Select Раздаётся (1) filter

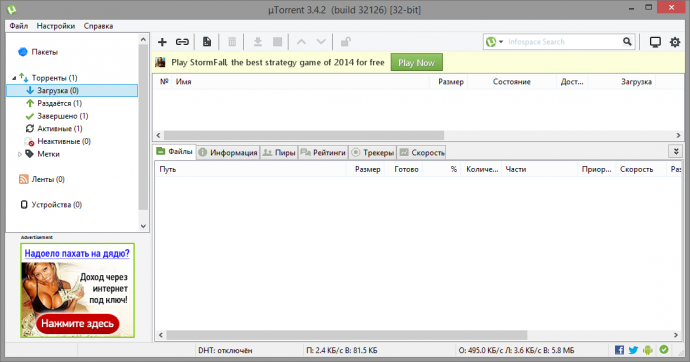(59, 103)
